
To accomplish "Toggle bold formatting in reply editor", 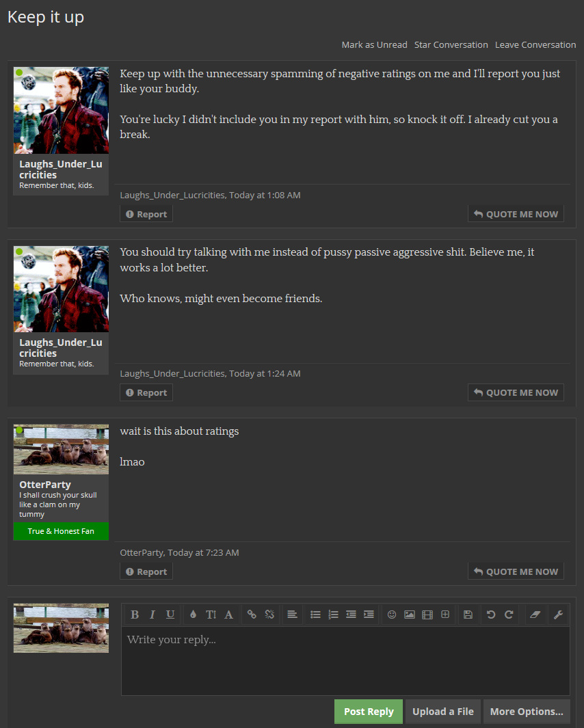I will tap(135, 615).
